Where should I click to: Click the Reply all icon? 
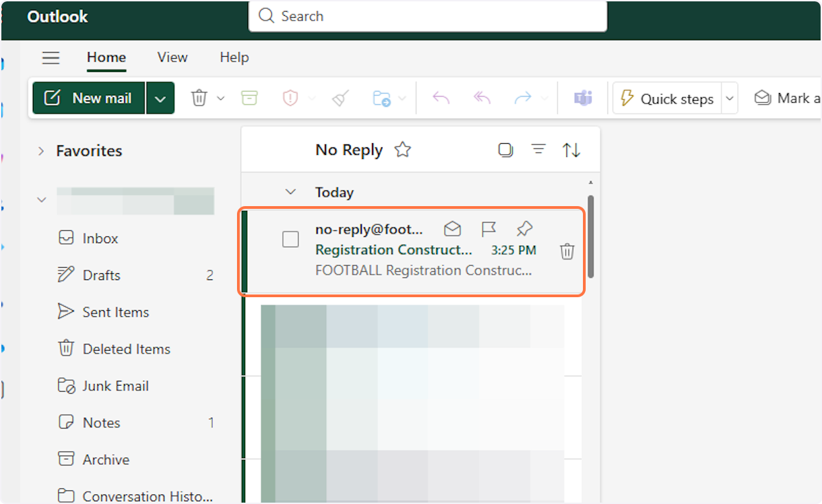pos(482,99)
